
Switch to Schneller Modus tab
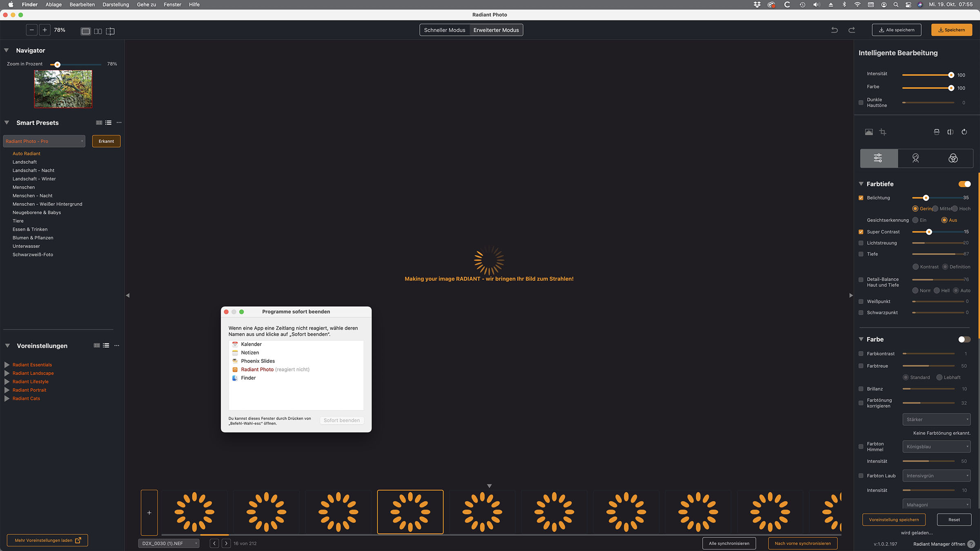(x=445, y=30)
